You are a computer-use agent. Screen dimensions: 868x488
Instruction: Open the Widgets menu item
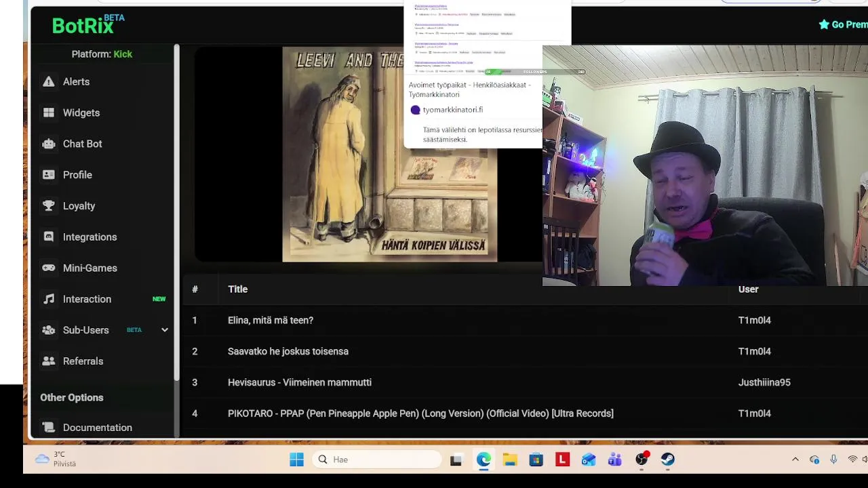pyautogui.click(x=81, y=113)
